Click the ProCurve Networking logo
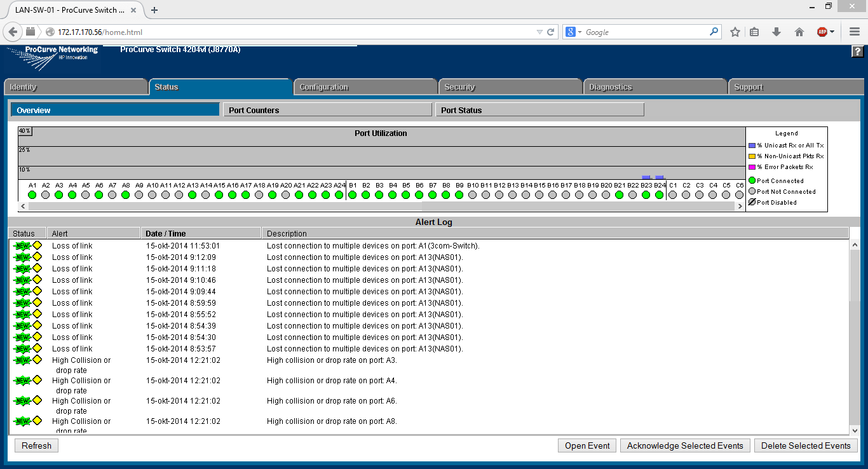868x469 pixels. (x=52, y=58)
